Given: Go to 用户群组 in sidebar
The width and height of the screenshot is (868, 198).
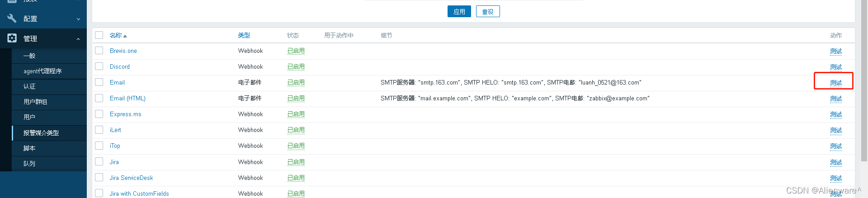Looking at the screenshot, I should point(35,102).
